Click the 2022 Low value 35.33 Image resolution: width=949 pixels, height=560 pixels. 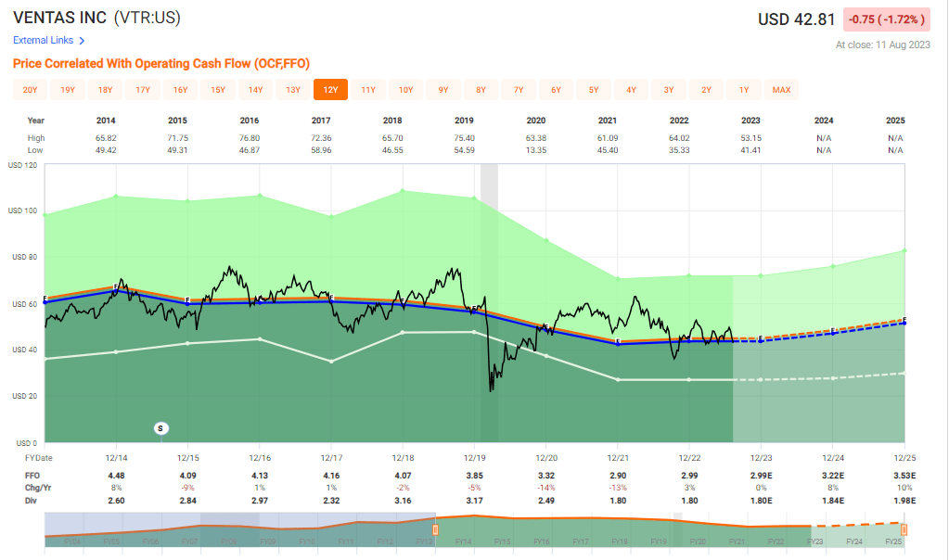(x=679, y=150)
